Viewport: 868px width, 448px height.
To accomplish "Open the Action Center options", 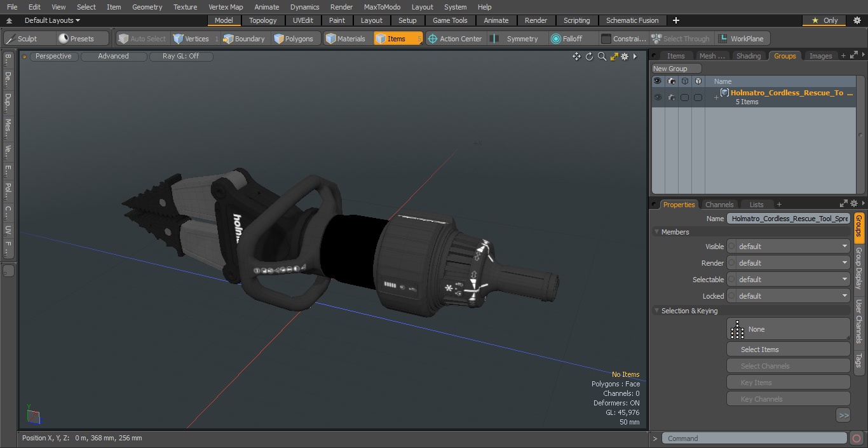I will (455, 39).
